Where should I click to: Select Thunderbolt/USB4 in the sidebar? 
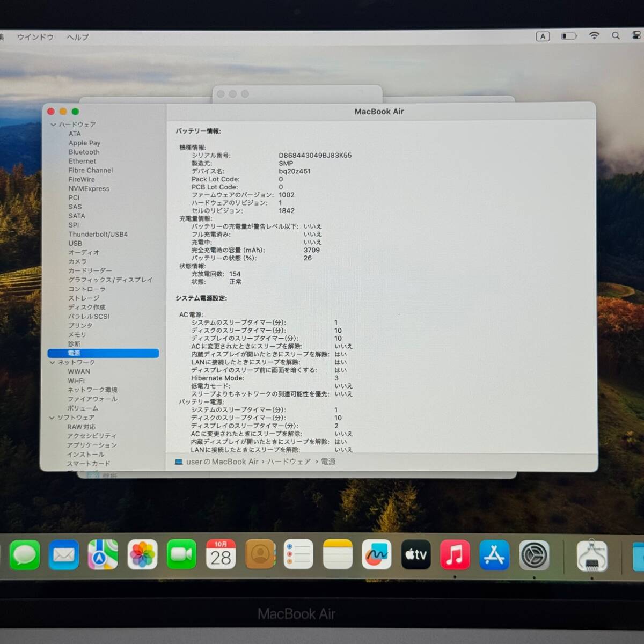(99, 234)
